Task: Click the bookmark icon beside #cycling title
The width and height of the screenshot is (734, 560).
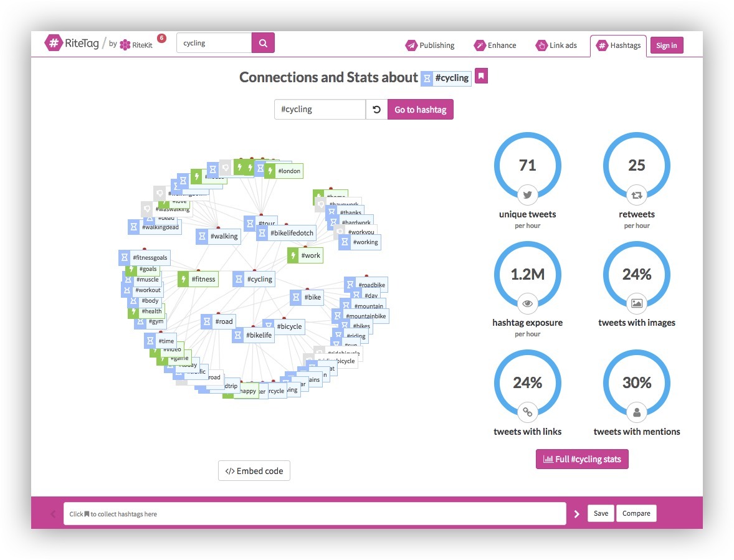Action: click(x=481, y=76)
